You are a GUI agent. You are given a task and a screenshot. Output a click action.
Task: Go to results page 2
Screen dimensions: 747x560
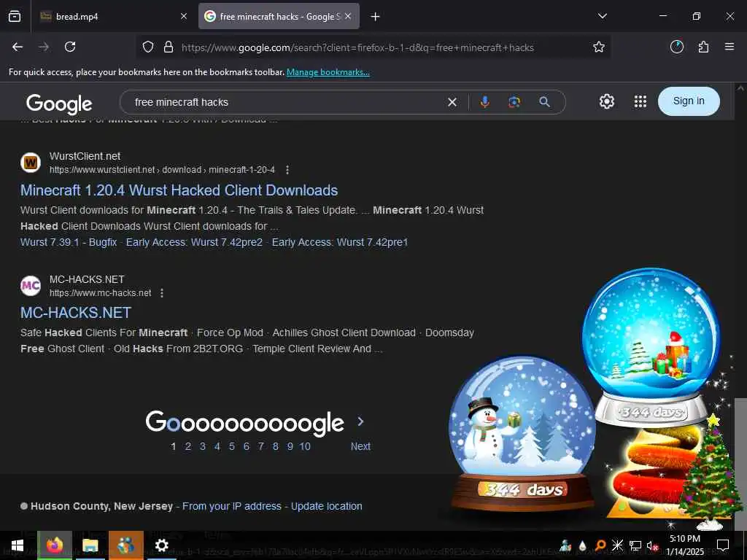(x=188, y=446)
